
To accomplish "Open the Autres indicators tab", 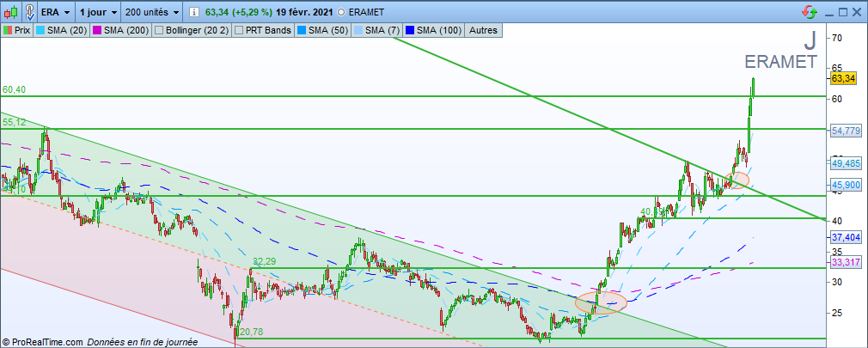I will [483, 30].
